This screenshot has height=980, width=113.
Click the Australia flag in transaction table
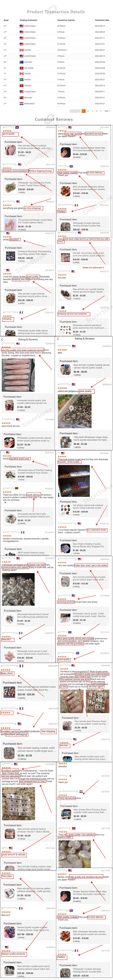[x=21, y=62]
